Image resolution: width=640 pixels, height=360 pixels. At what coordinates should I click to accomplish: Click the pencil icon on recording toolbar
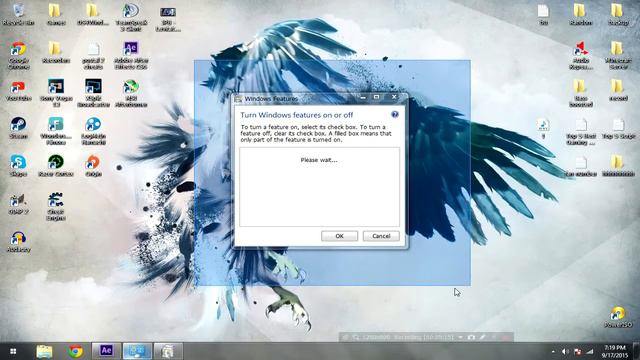[482, 337]
